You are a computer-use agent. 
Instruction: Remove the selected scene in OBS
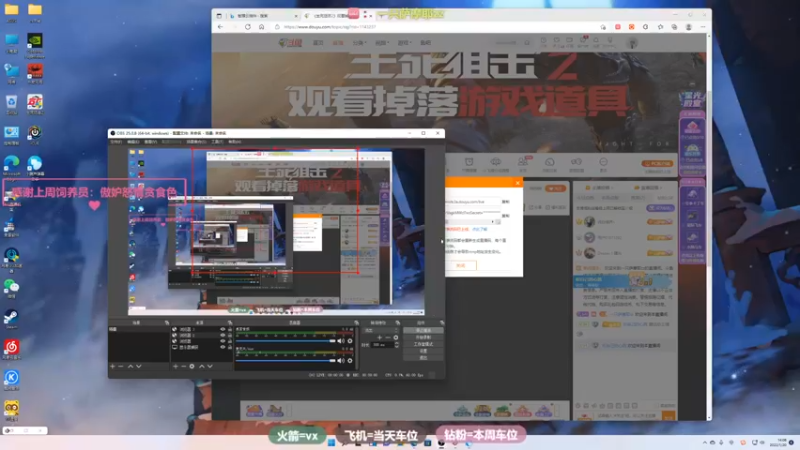click(121, 366)
